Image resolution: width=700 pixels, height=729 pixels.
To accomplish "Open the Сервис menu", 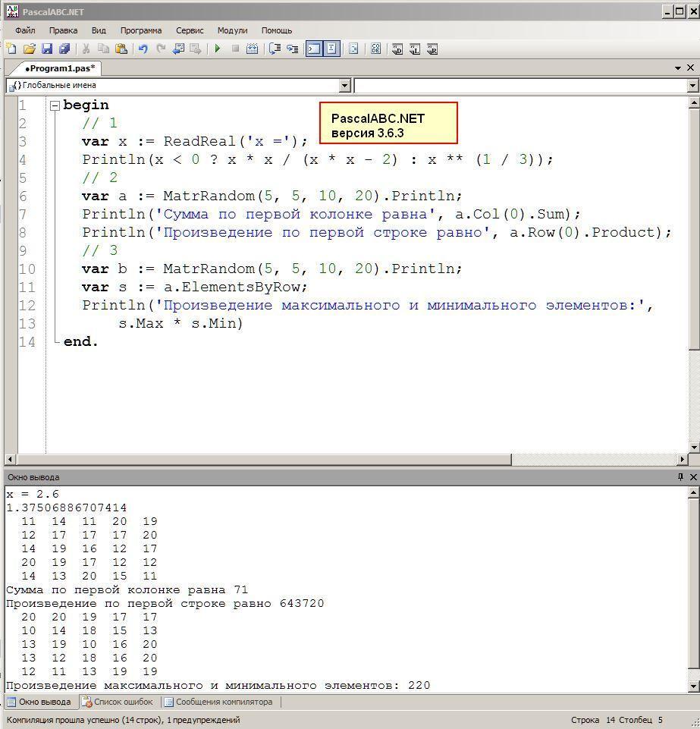I will tap(190, 30).
